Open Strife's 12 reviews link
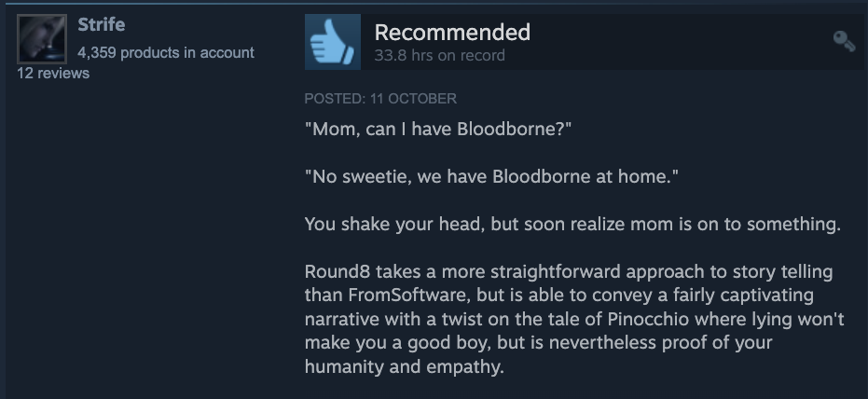This screenshot has width=868, height=399. (x=54, y=74)
